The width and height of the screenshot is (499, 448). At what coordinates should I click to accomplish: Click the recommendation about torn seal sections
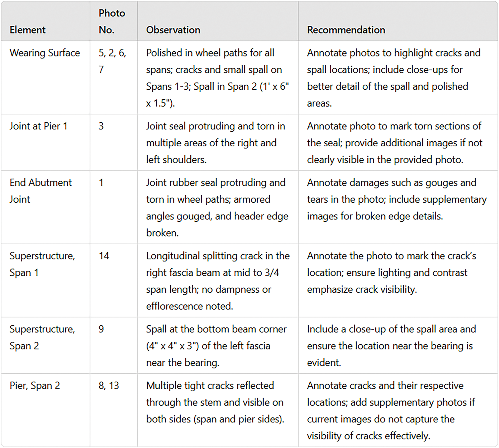[395, 143]
